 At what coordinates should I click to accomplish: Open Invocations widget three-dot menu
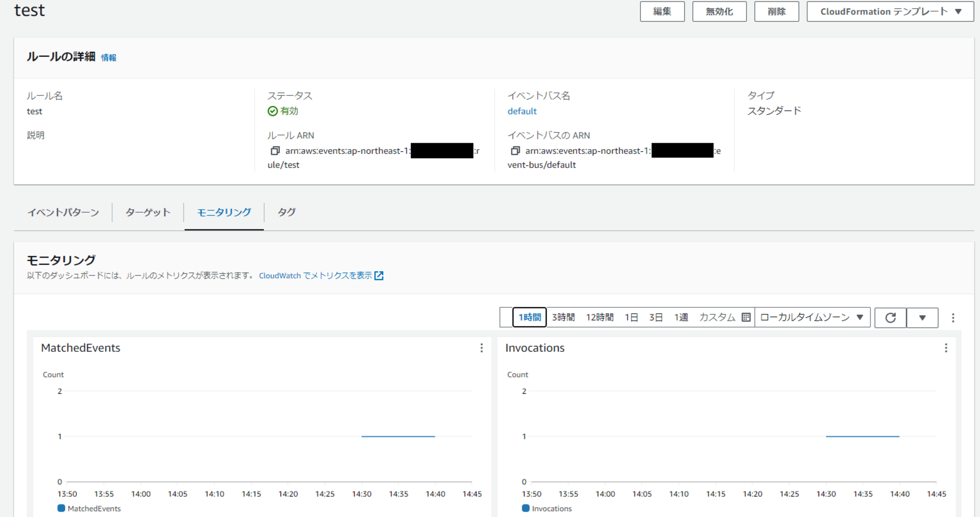point(946,348)
